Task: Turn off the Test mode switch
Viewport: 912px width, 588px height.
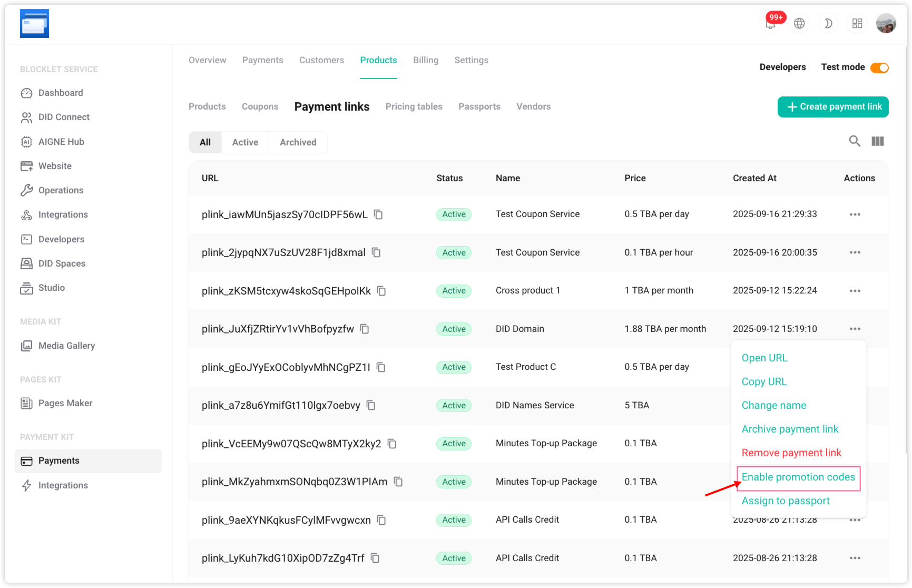Action: [879, 67]
